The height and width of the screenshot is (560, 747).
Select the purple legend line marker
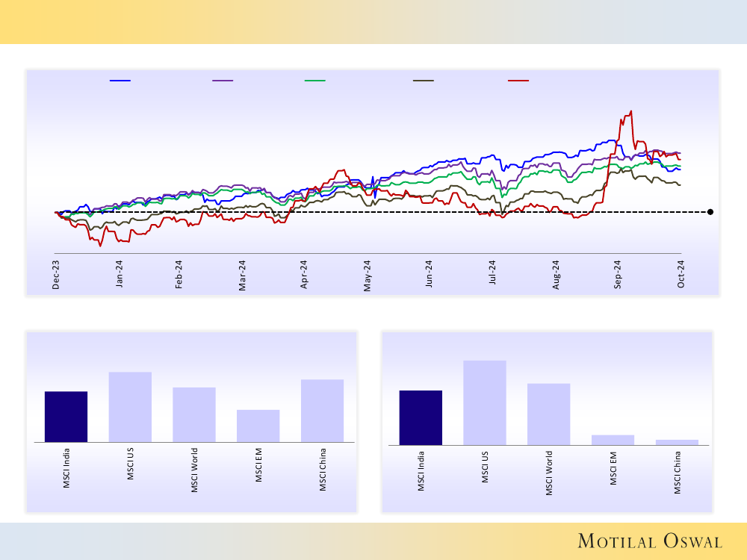(223, 80)
